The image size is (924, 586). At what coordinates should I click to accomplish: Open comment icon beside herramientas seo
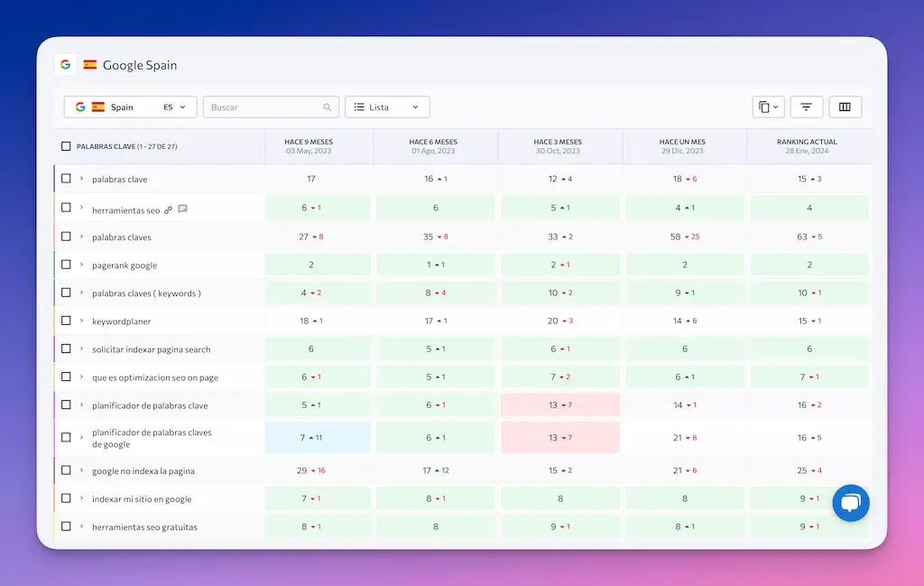(x=182, y=209)
